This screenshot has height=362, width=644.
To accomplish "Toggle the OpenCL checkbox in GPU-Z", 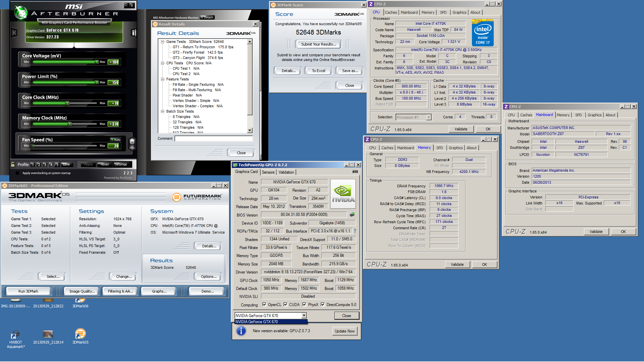I will pos(264,305).
